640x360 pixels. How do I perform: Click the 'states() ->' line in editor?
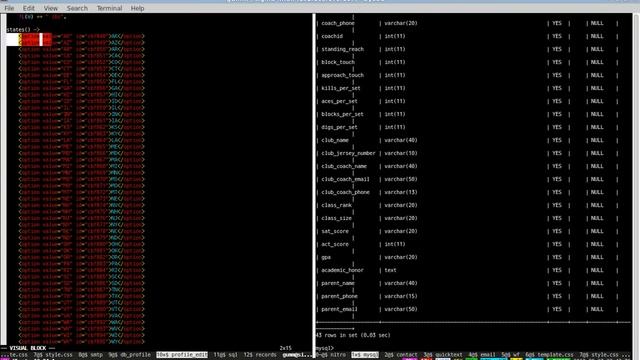[23, 30]
